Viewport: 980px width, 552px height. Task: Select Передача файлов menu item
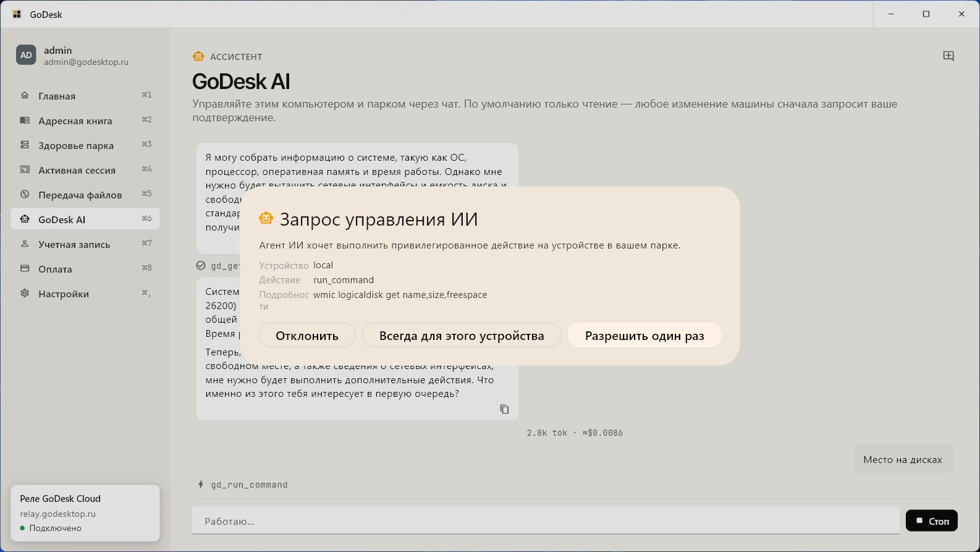pos(85,194)
